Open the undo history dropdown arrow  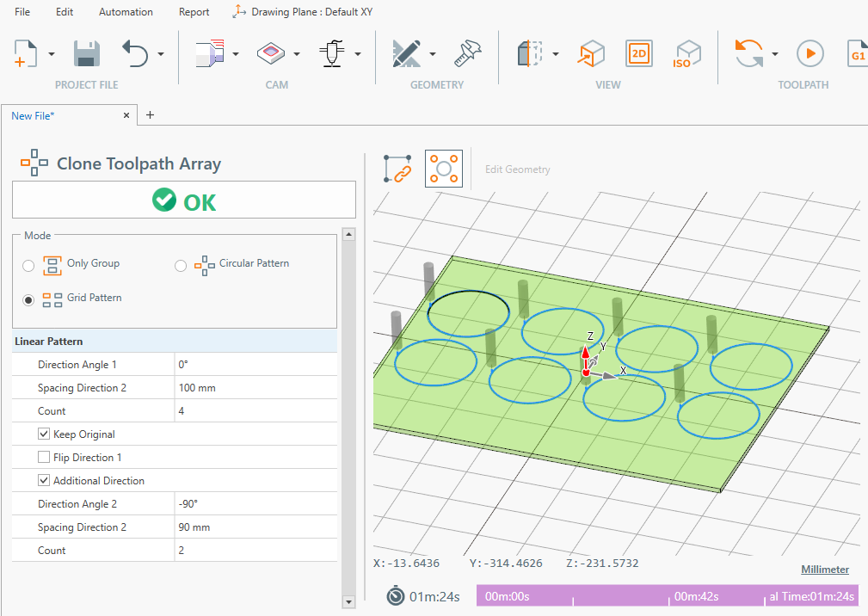161,55
